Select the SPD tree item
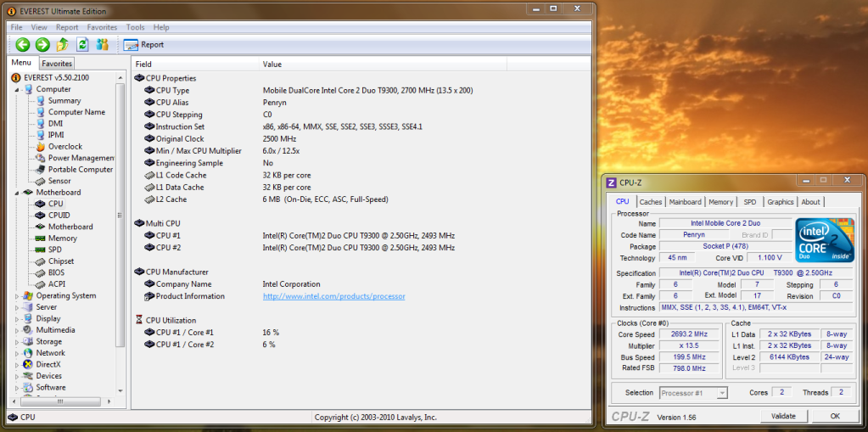 [55, 250]
